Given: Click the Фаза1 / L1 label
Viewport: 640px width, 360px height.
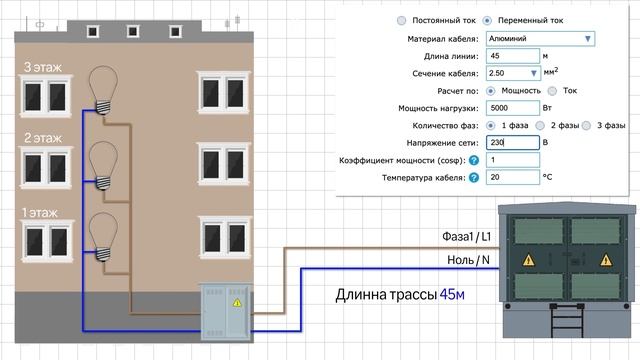Looking at the screenshot, I should pyautogui.click(x=467, y=237).
